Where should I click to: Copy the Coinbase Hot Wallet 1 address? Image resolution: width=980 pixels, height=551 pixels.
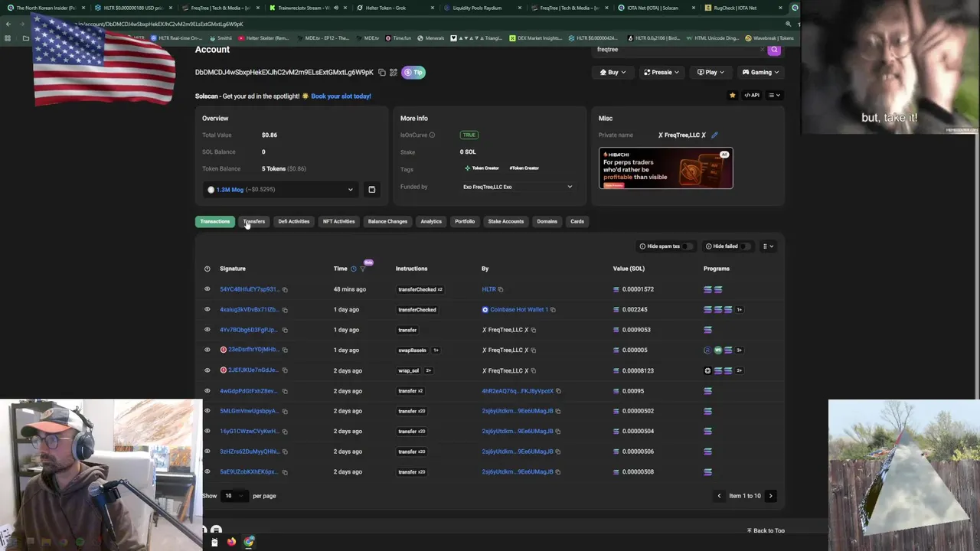pos(553,310)
